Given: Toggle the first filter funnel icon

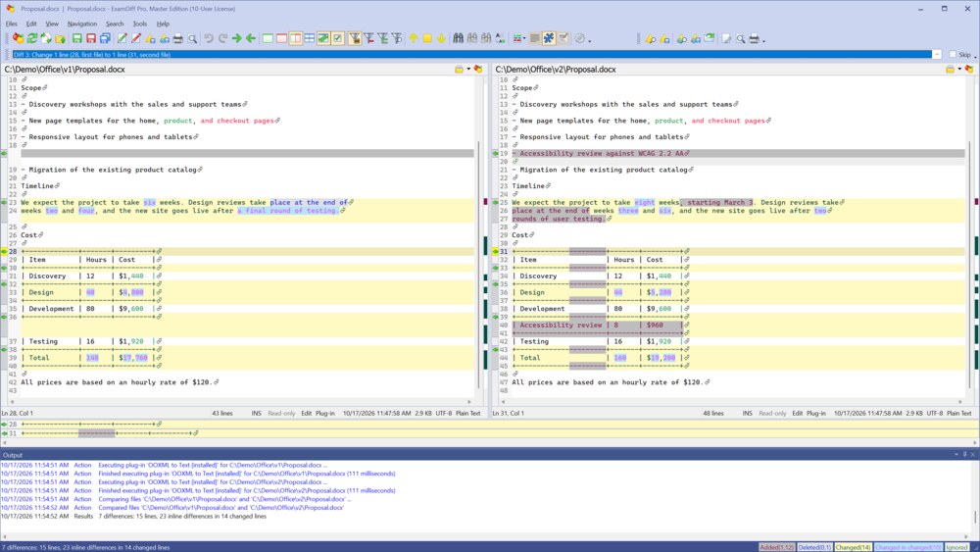Looking at the screenshot, I should click(355, 39).
